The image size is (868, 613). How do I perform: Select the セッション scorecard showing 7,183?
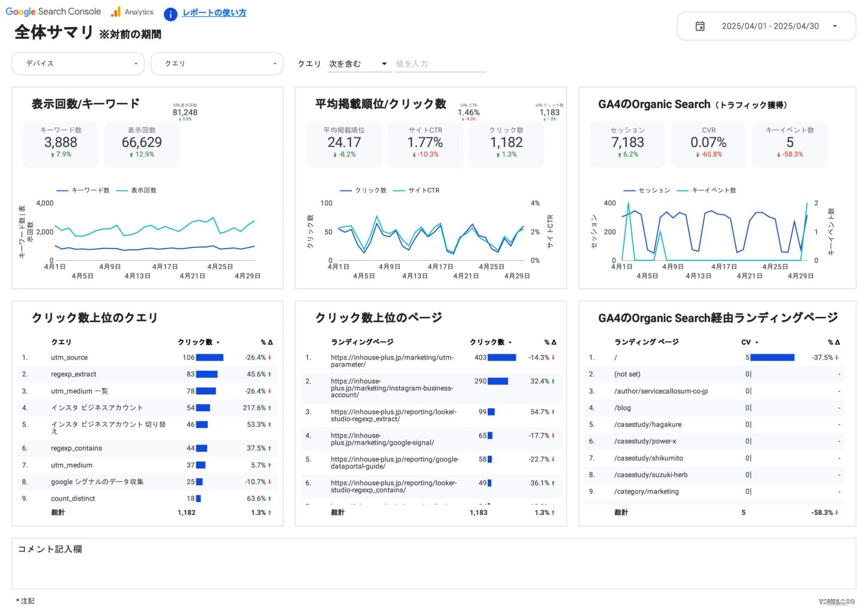627,144
